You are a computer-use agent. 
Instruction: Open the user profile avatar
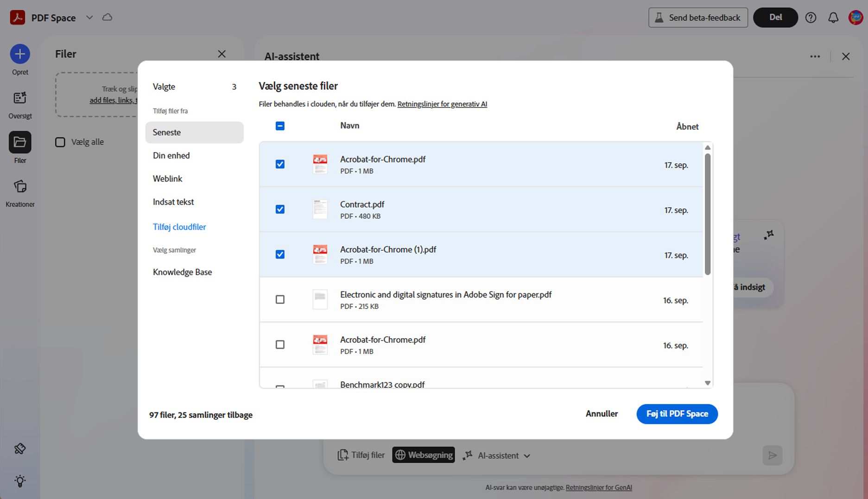click(855, 18)
